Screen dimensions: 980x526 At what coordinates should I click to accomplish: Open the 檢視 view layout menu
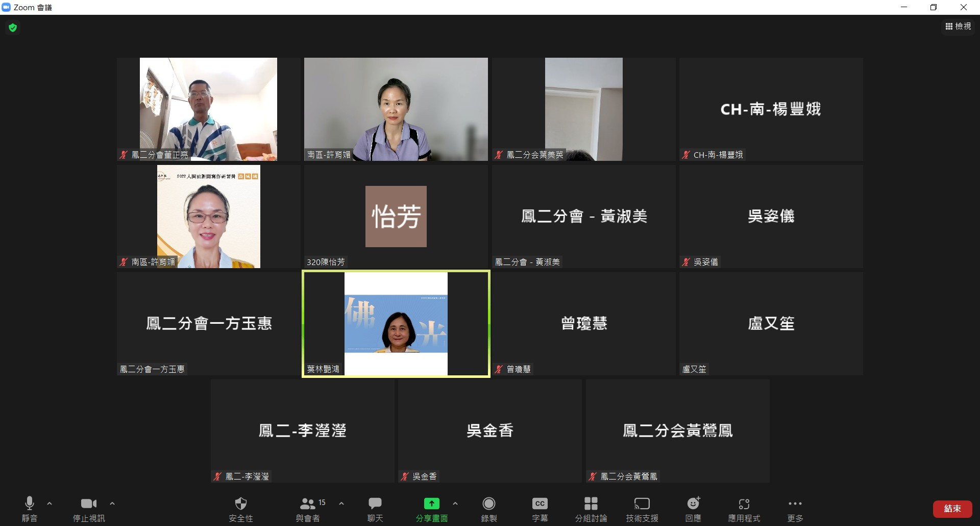(x=958, y=27)
